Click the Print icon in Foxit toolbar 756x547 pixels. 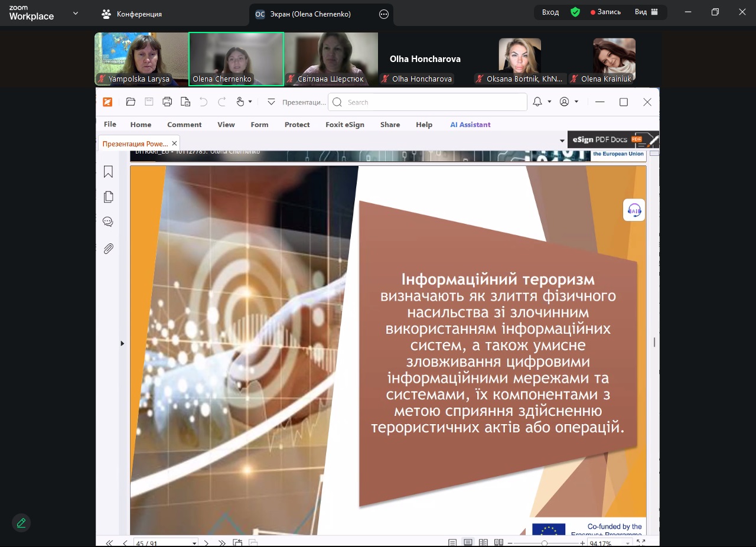pos(167,102)
